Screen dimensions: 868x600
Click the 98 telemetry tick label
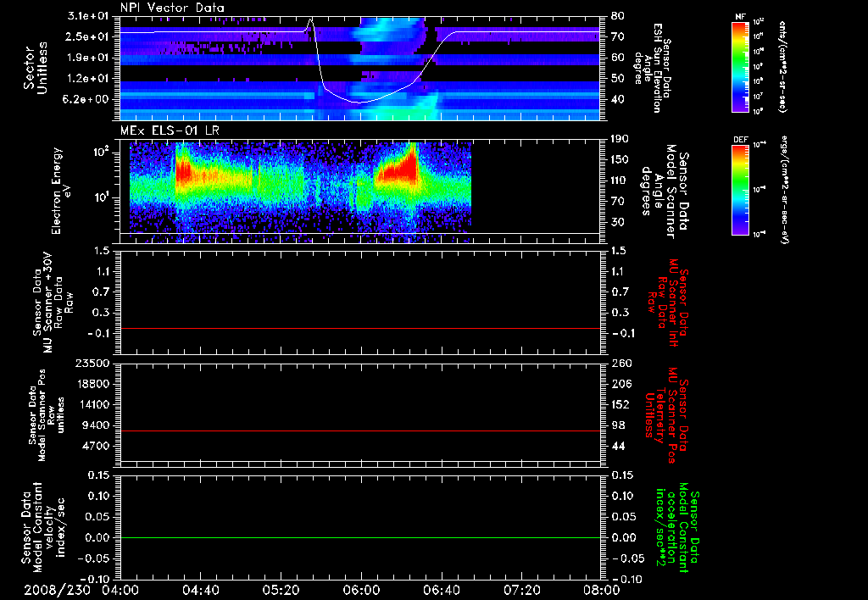coord(618,425)
